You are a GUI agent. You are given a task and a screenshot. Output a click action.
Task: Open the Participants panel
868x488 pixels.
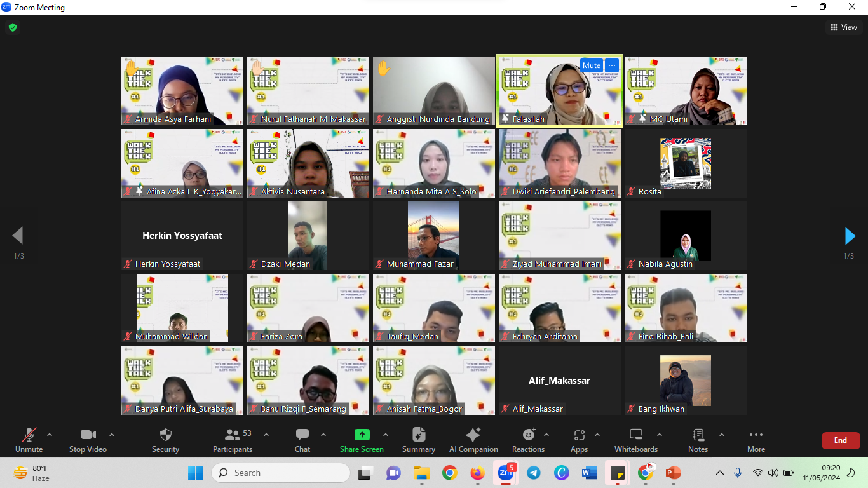point(233,435)
